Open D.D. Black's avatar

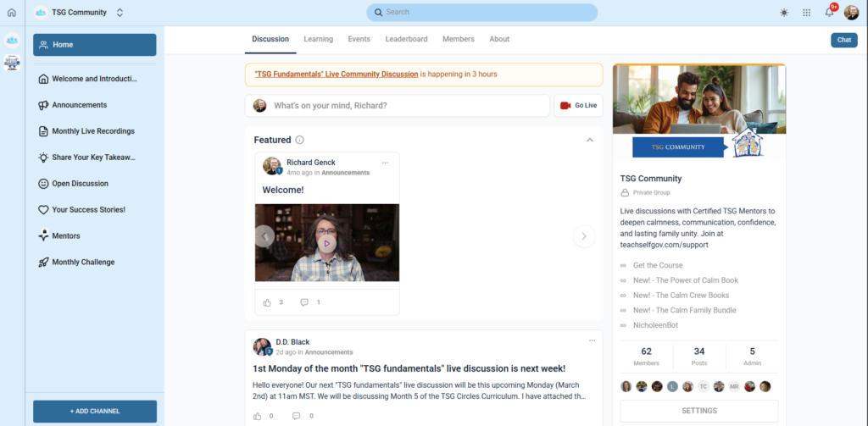tap(263, 347)
